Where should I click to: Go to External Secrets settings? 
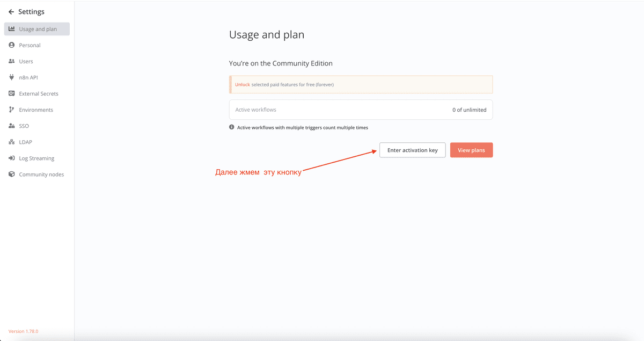39,93
